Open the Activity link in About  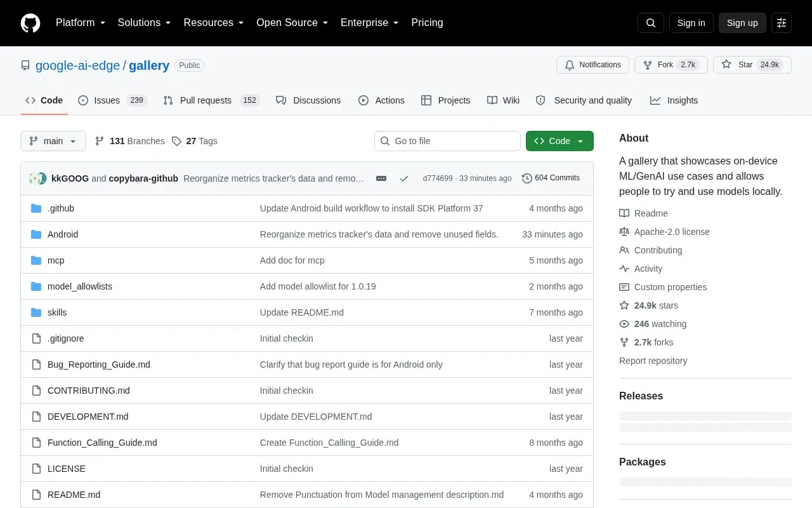(x=641, y=269)
